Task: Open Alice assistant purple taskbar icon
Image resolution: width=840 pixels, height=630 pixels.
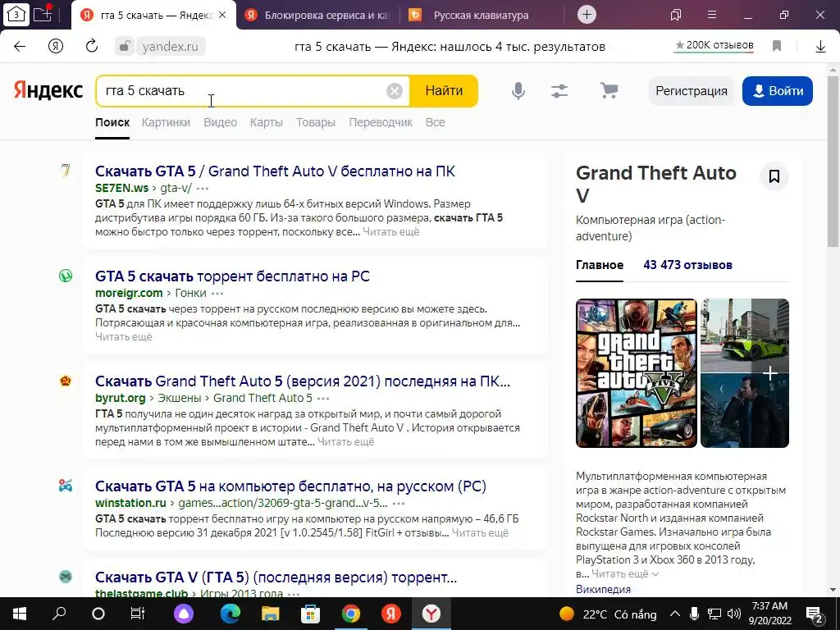Action: coord(184,614)
